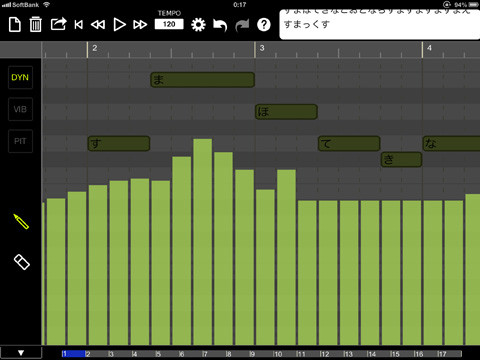Edit the tempo value 120
This screenshot has height=360, width=480.
pyautogui.click(x=169, y=24)
